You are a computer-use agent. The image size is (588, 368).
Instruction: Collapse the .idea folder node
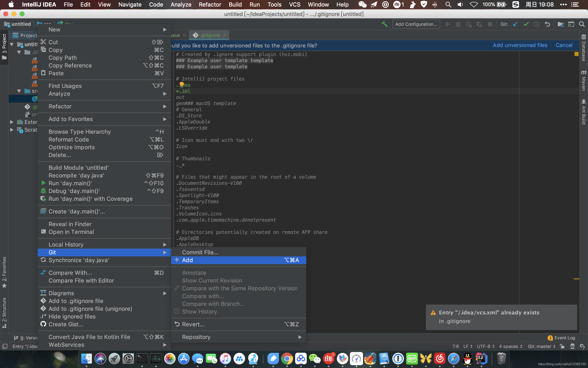click(19, 52)
